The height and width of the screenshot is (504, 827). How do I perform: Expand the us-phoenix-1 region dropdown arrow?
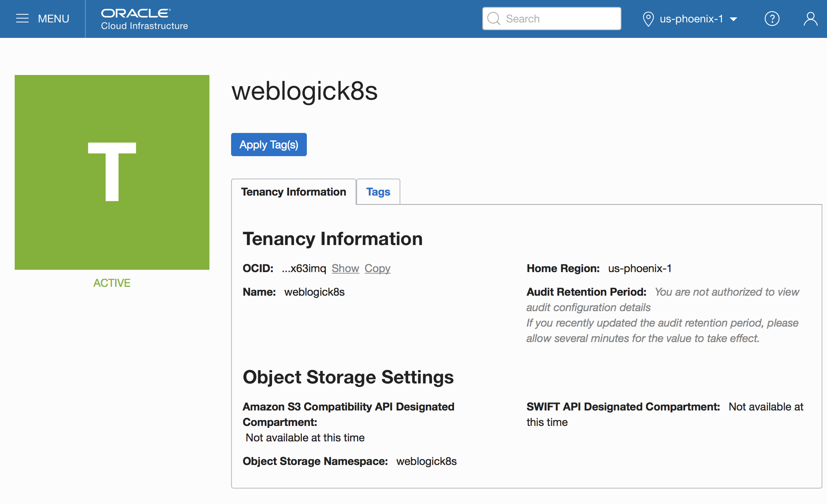733,19
